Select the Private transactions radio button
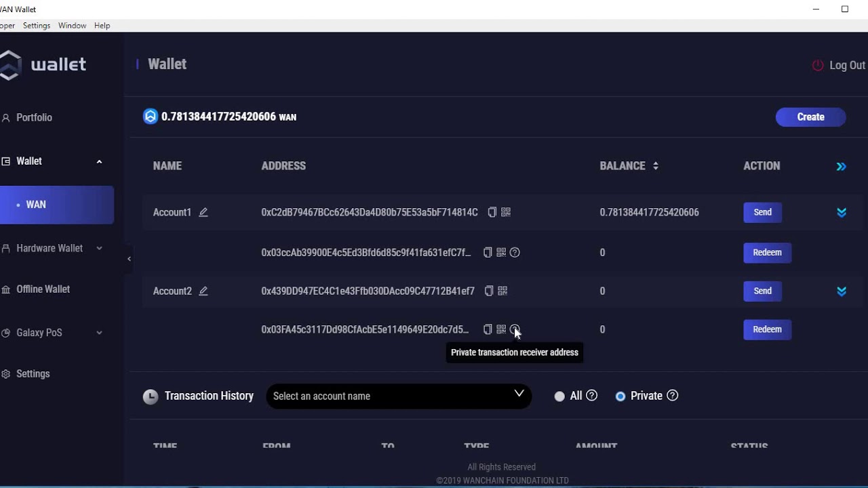The image size is (868, 488). click(x=620, y=396)
